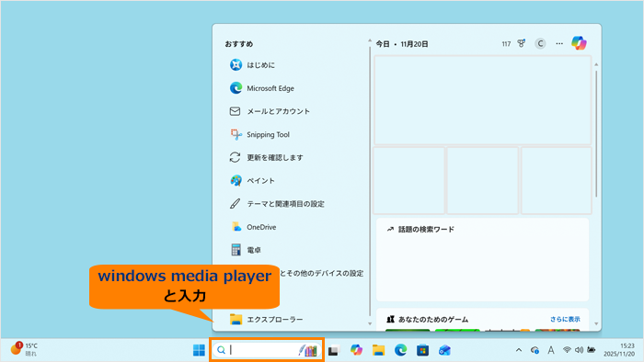Click the OneDrive text label
This screenshot has height=362, width=644.
261,227
